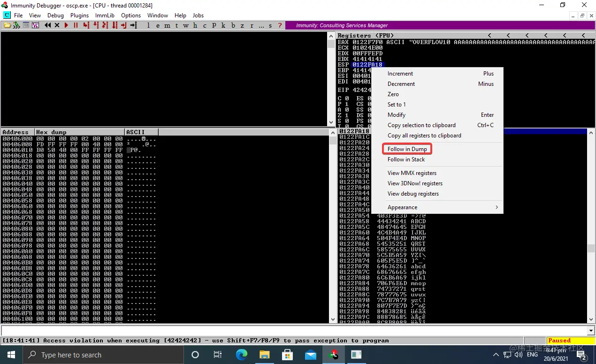The width and height of the screenshot is (596, 364).
Task: Open the ImmLib menu
Action: [105, 15]
